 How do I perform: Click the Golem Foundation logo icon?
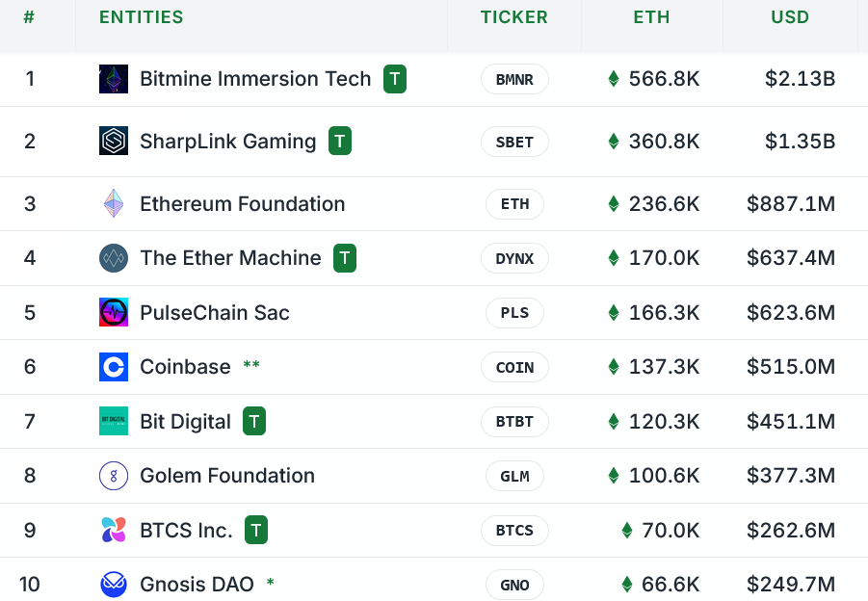point(114,476)
